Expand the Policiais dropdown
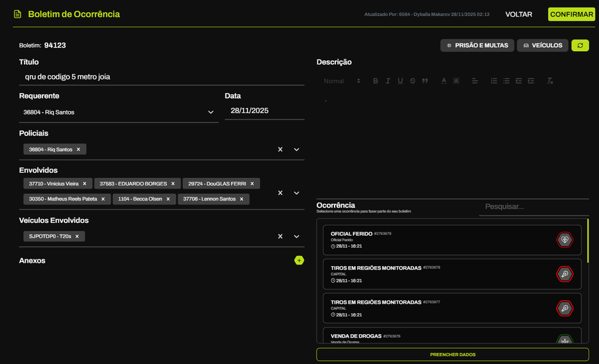The width and height of the screenshot is (599, 364). 296,149
